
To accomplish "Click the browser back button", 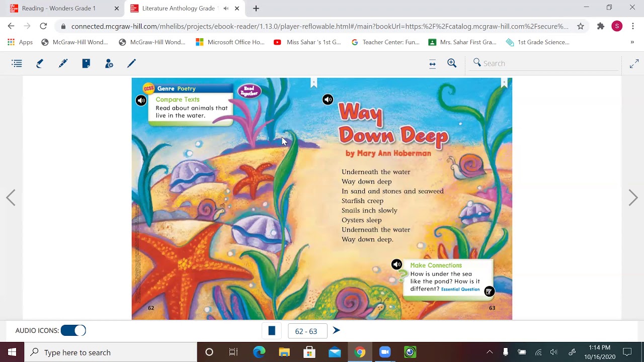I will pyautogui.click(x=11, y=26).
